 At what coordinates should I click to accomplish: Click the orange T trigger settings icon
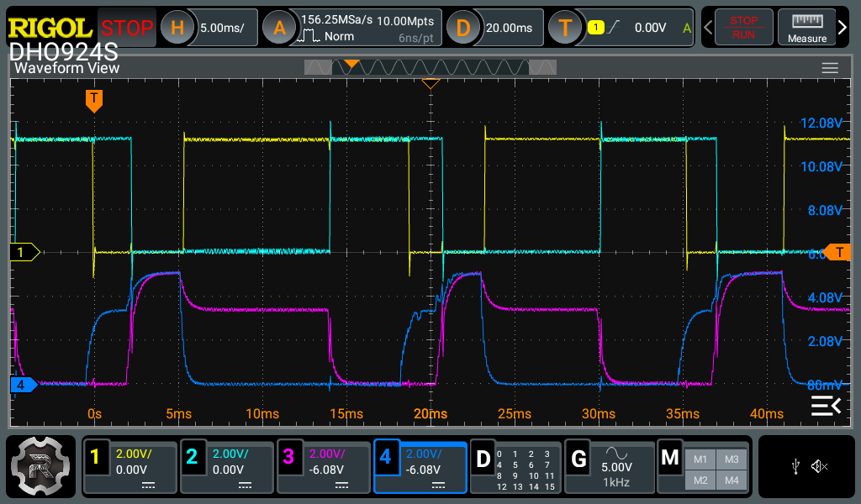pos(565,28)
